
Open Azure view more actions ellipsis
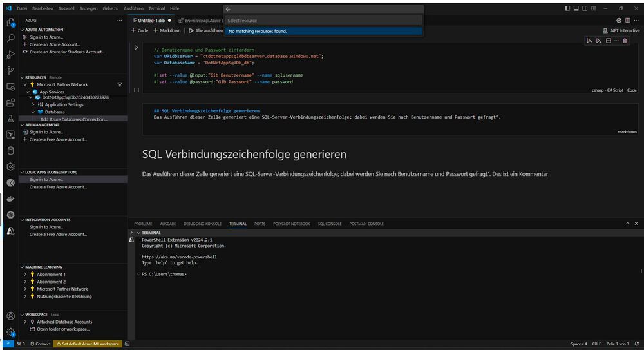coord(120,20)
